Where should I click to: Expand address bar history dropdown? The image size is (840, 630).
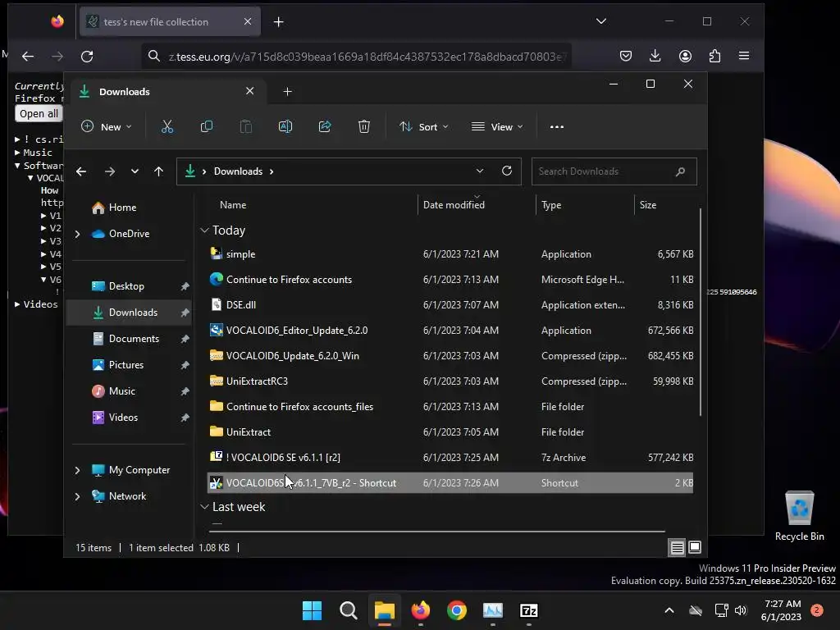(x=479, y=171)
